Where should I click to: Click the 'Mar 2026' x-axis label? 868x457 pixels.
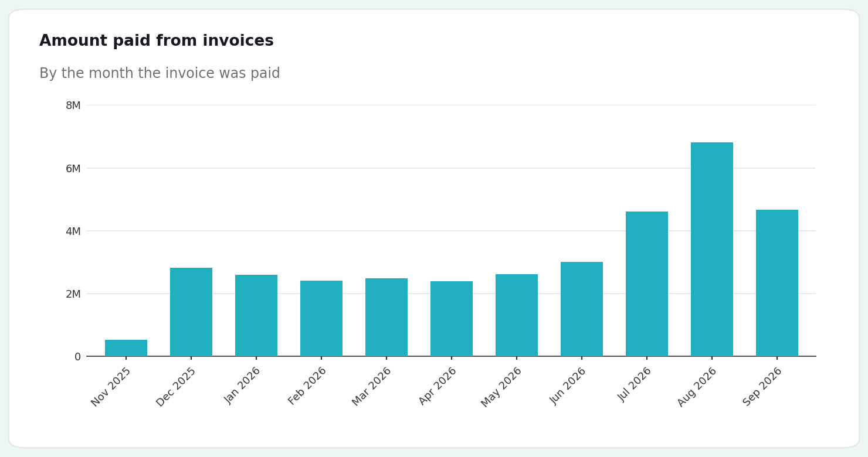(372, 387)
